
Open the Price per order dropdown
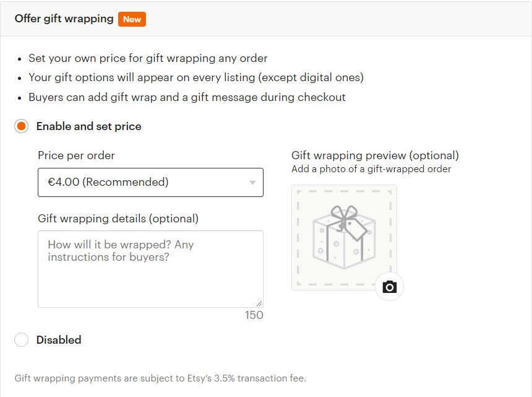150,182
